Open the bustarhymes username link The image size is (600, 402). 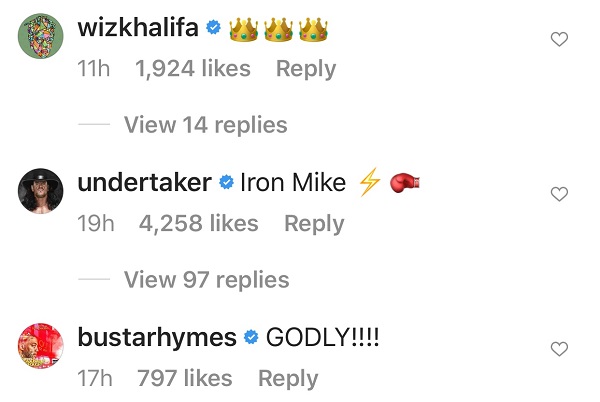pyautogui.click(x=157, y=338)
